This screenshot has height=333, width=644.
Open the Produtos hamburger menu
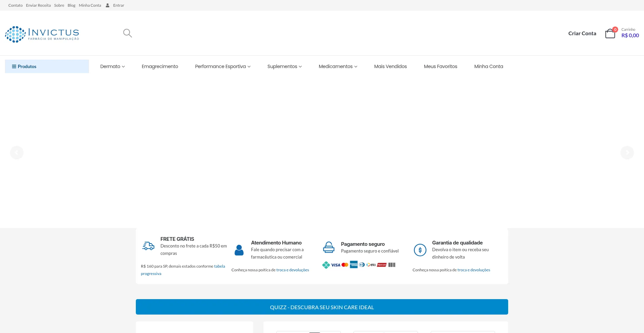point(24,66)
